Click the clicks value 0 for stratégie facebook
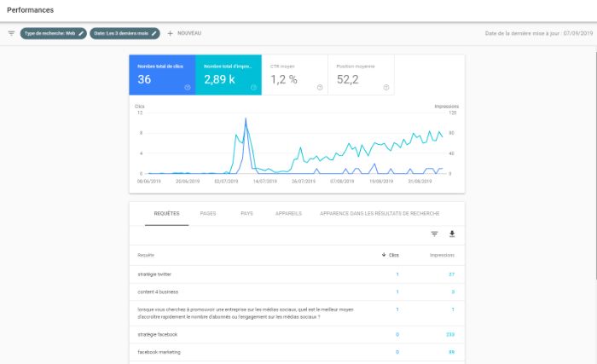 click(x=397, y=335)
